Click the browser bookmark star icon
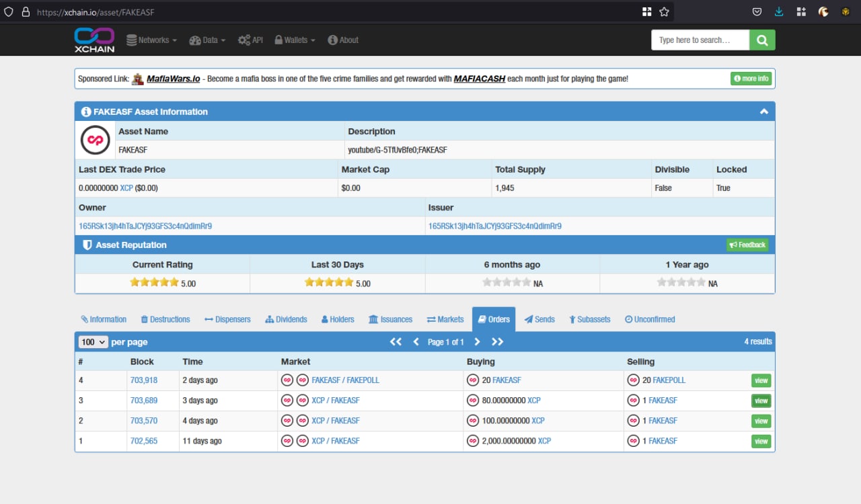Viewport: 861px width, 504px height. click(x=664, y=11)
